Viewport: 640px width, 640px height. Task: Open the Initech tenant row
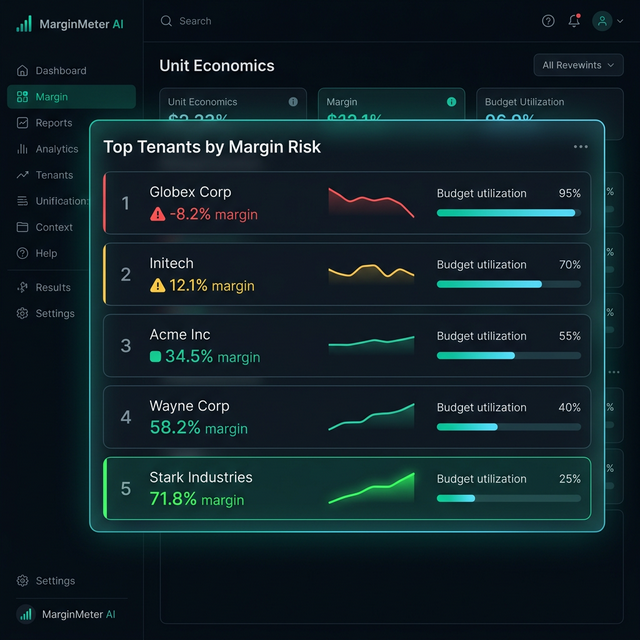[x=347, y=274]
